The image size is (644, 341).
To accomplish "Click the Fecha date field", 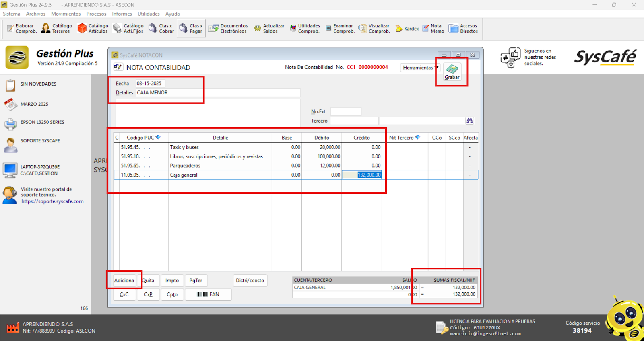I will click(x=150, y=84).
